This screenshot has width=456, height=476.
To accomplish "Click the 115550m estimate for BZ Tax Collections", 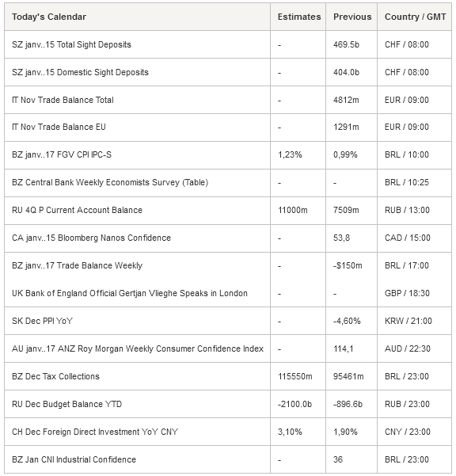I will 295,376.
